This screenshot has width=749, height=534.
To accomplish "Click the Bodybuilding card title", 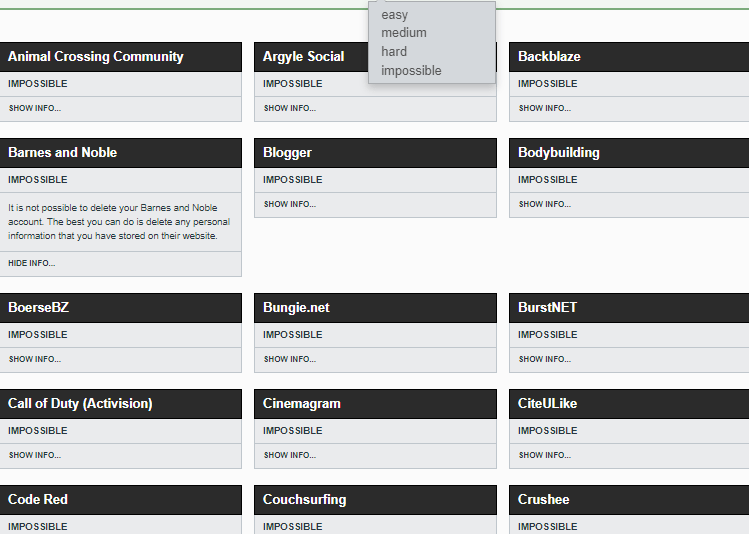I will 559,152.
